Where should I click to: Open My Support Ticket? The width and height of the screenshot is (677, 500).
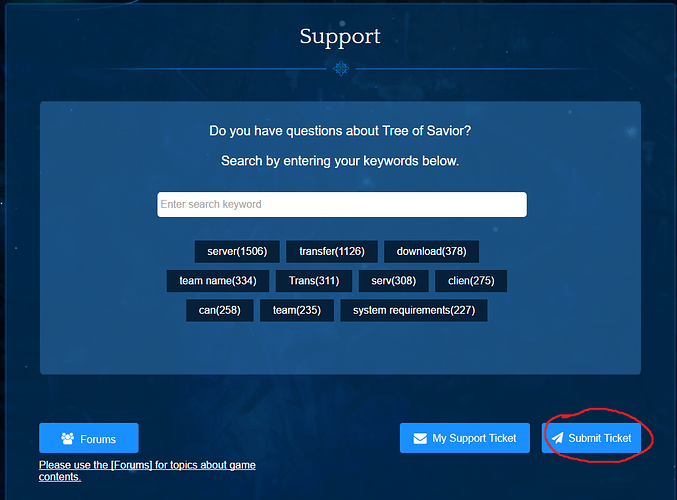click(x=464, y=438)
